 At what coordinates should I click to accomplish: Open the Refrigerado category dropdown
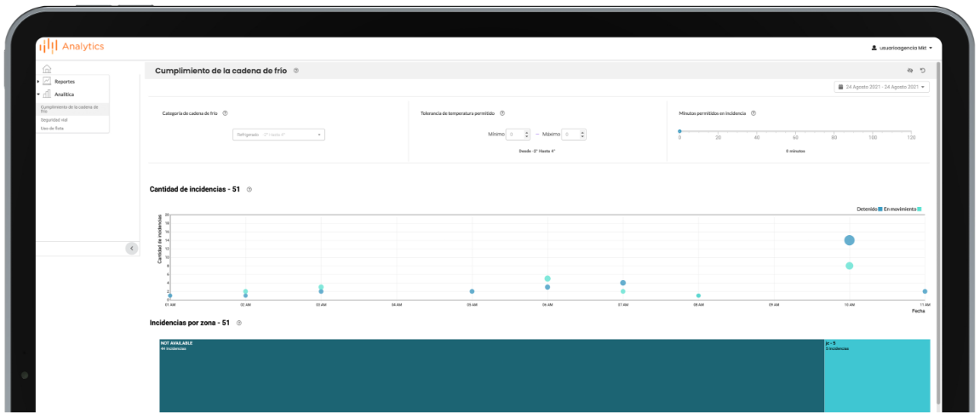[278, 135]
